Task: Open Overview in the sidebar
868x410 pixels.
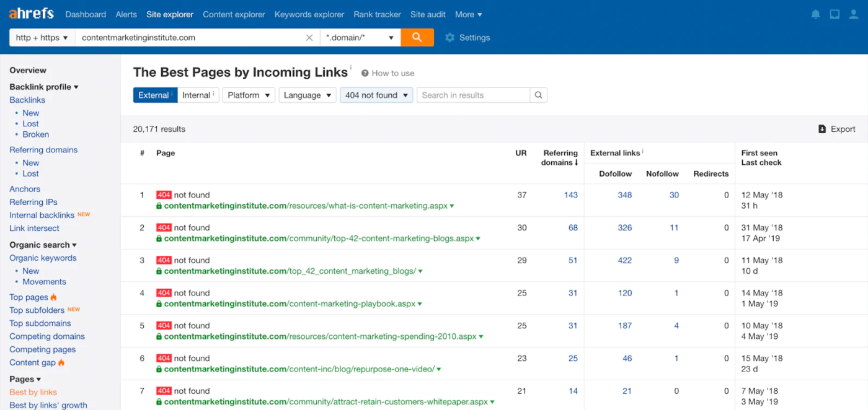Action: point(28,71)
